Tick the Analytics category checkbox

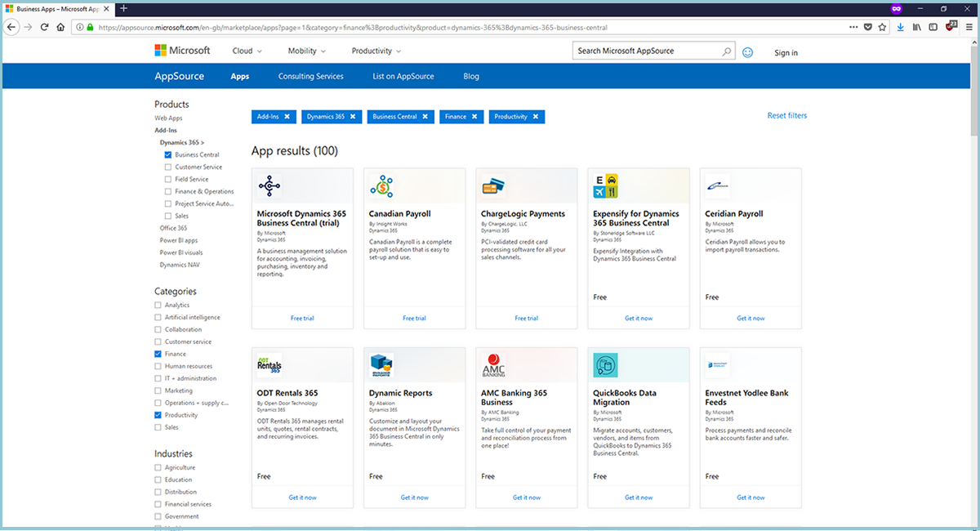pos(158,305)
